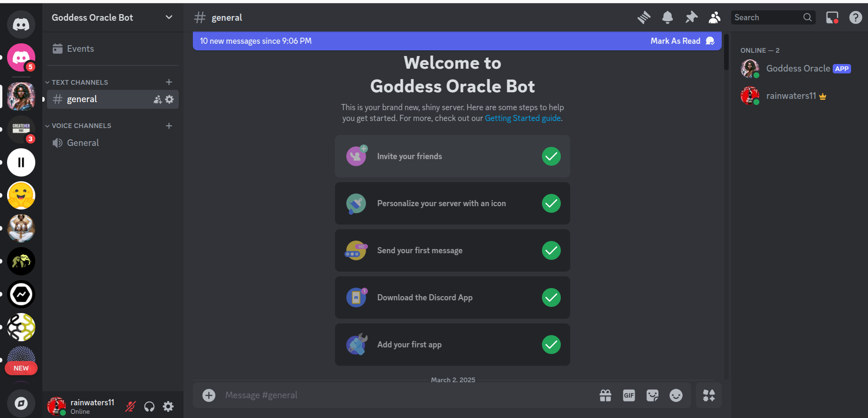Focus the Message #general input field

coord(407,395)
